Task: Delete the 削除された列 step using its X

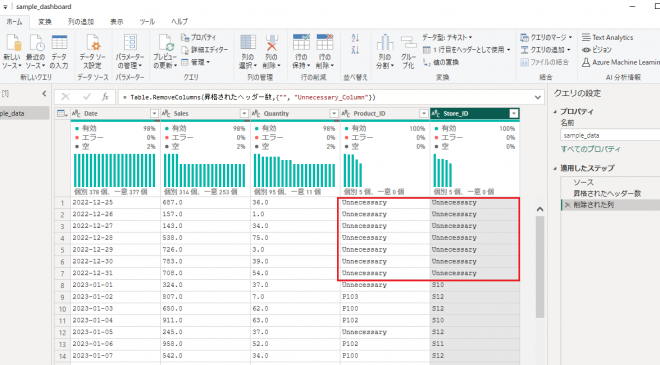Action: coord(567,205)
